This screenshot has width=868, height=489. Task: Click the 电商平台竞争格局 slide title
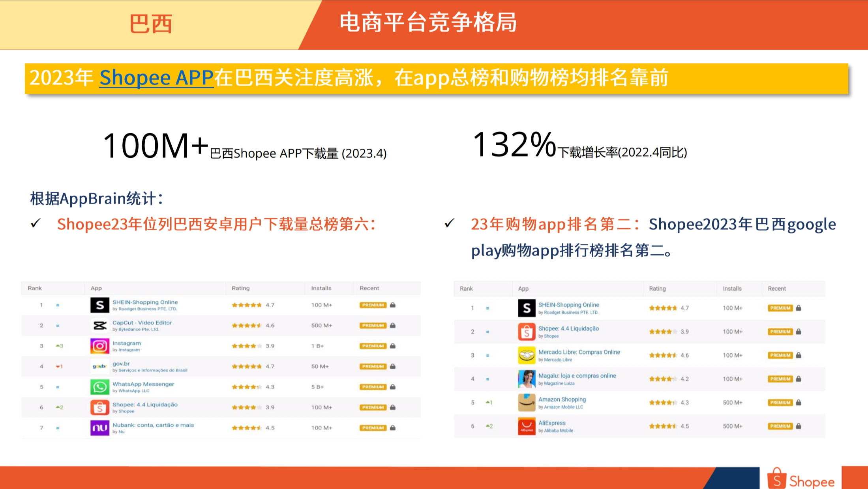[x=428, y=22]
